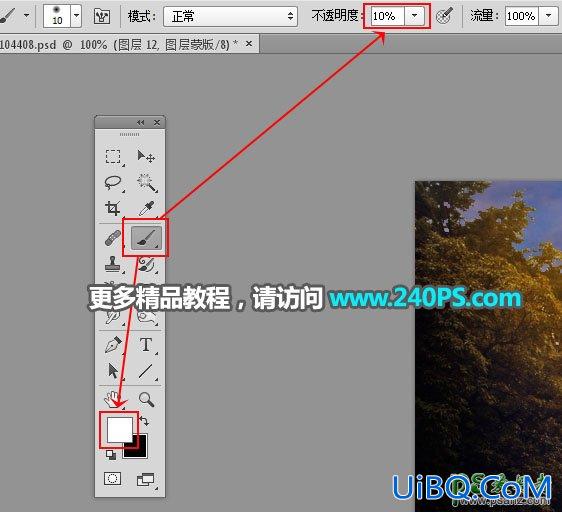The height and width of the screenshot is (512, 562).
Task: Select the Hand tool
Action: point(113,399)
